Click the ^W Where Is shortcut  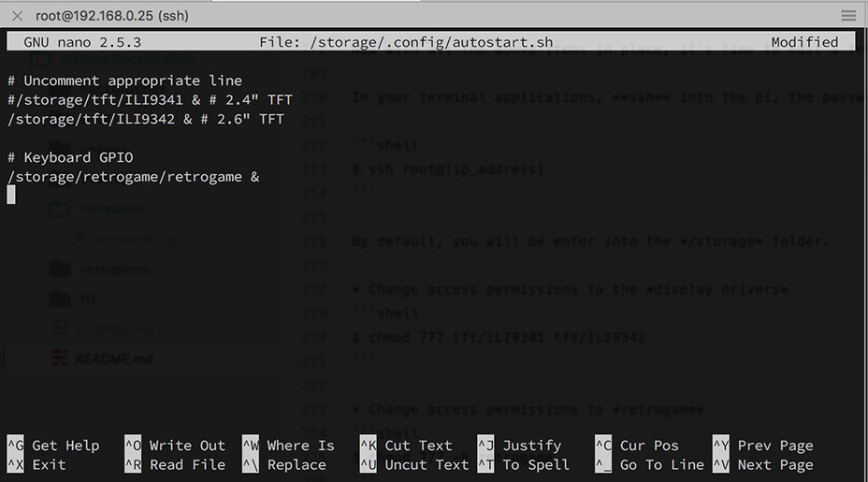(x=288, y=445)
